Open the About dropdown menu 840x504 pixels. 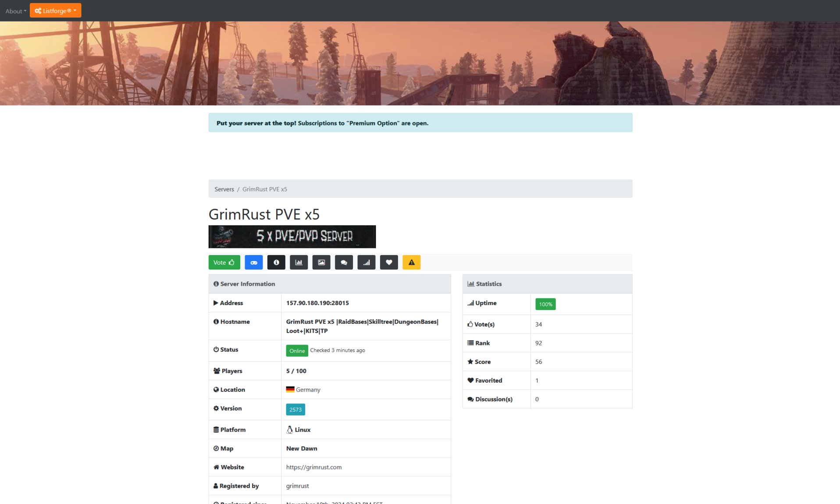tap(16, 11)
